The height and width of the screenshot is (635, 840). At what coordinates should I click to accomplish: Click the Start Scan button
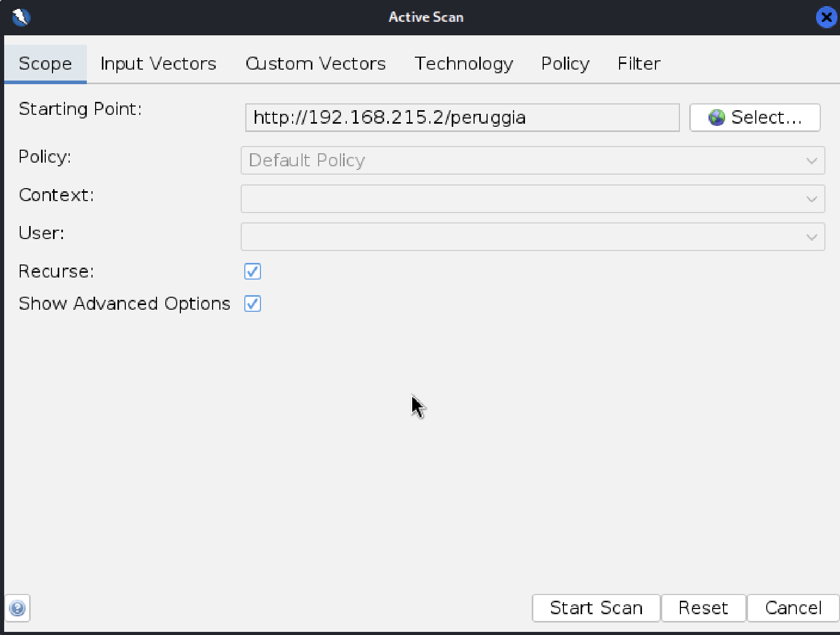[596, 608]
